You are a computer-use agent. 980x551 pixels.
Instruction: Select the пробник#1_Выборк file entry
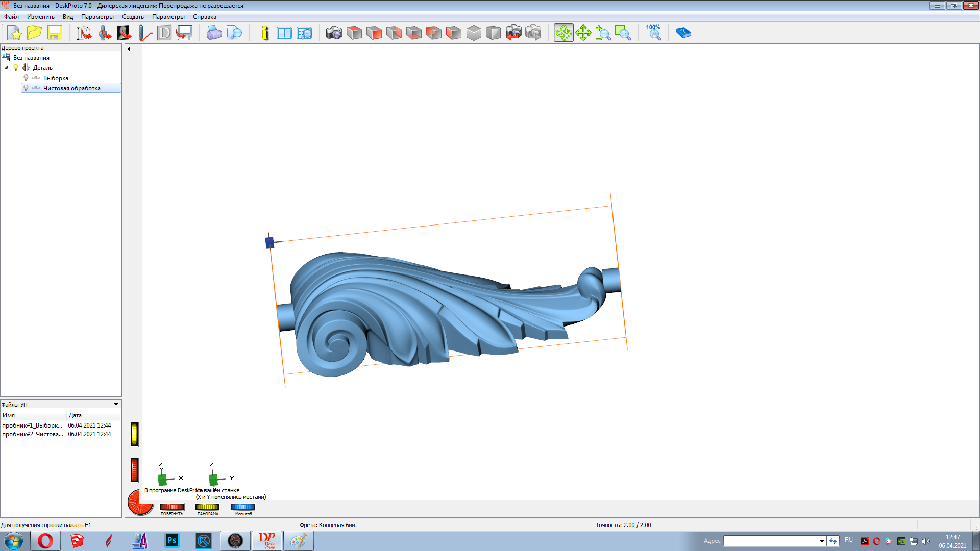tap(32, 425)
